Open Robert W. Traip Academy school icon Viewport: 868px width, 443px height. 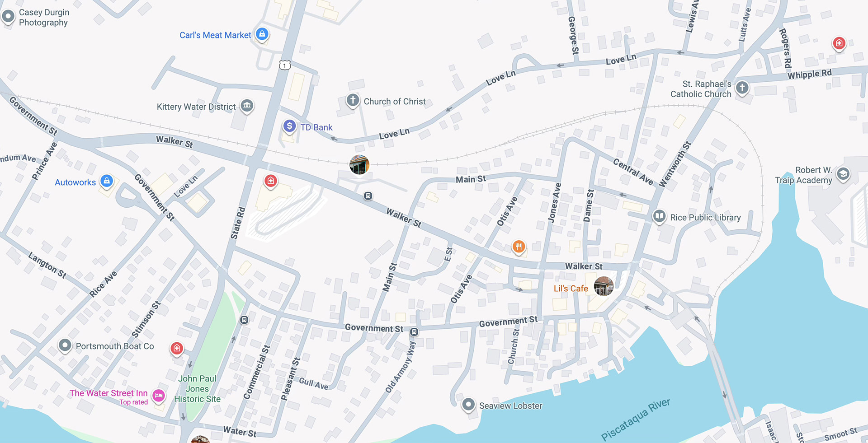843,174
